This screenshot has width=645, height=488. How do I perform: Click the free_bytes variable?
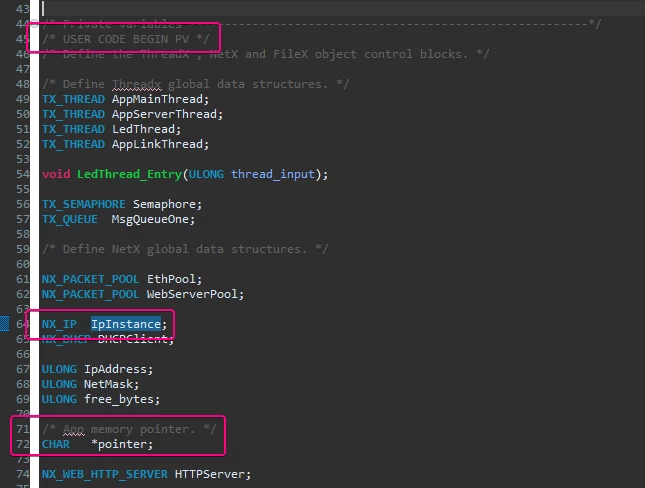[x=118, y=399]
